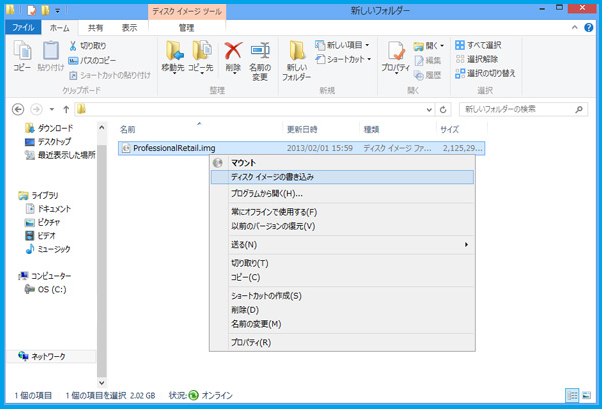This screenshot has height=409, width=602.
Task: Click the 名前の変更 (Rename) ribbon icon
Action: pos(260,51)
